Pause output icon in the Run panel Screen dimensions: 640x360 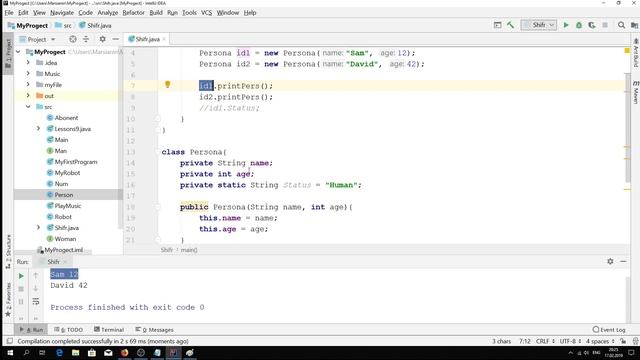(x=21, y=302)
